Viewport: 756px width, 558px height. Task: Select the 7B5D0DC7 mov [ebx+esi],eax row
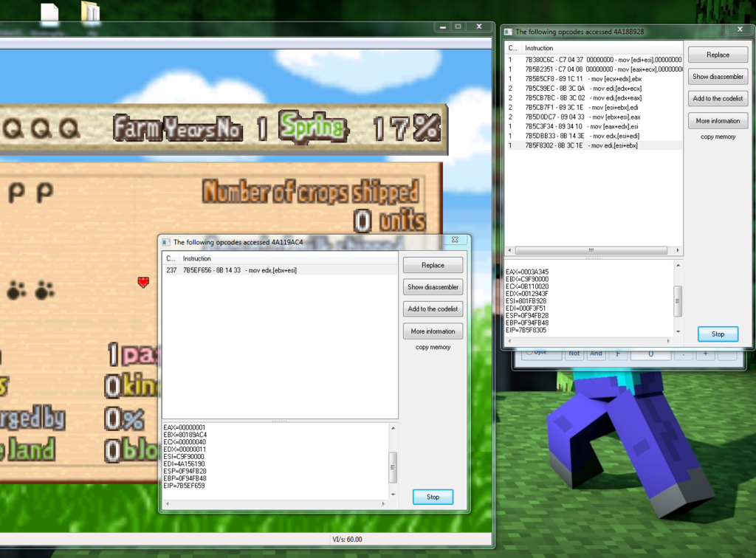point(594,117)
